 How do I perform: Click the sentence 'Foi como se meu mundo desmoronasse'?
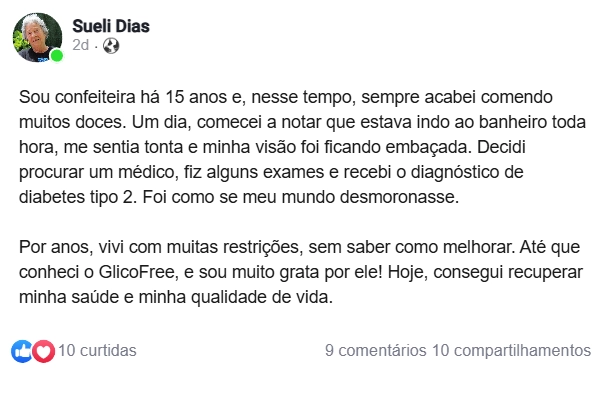pyautogui.click(x=300, y=197)
